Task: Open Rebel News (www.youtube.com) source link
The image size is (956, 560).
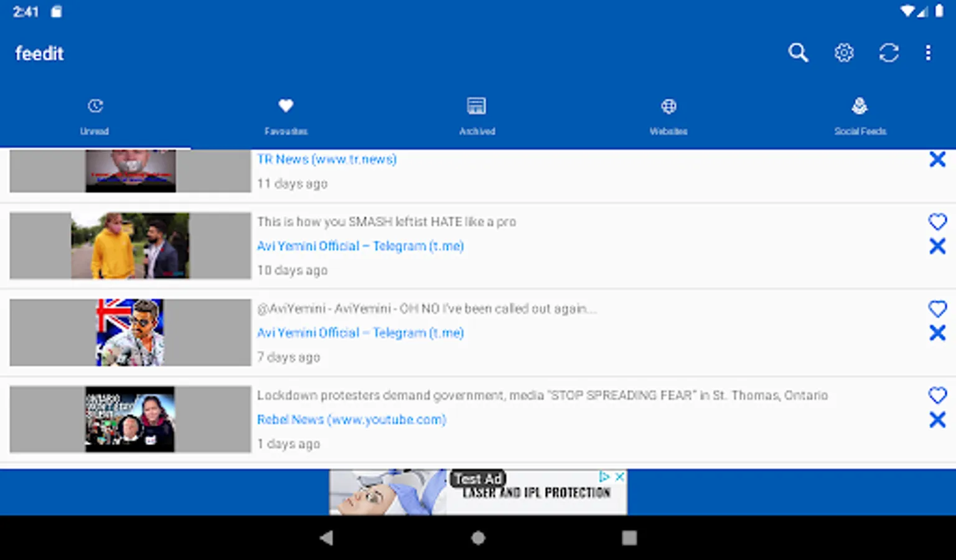Action: coord(352,419)
